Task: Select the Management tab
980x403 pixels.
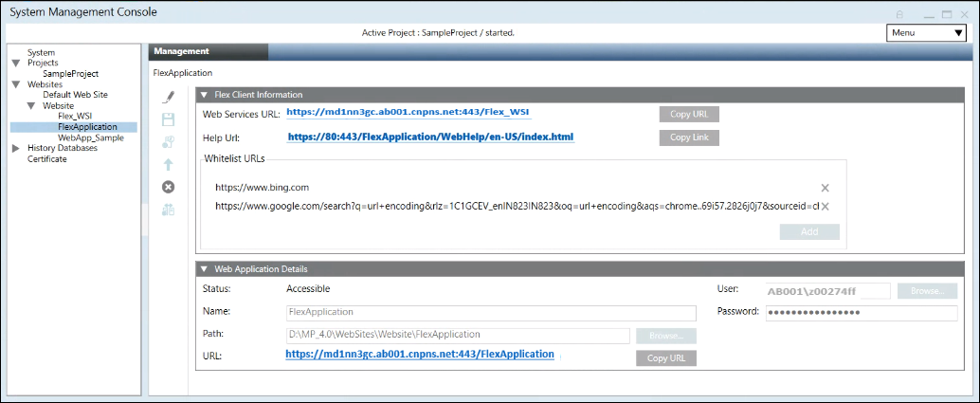Action: click(182, 51)
